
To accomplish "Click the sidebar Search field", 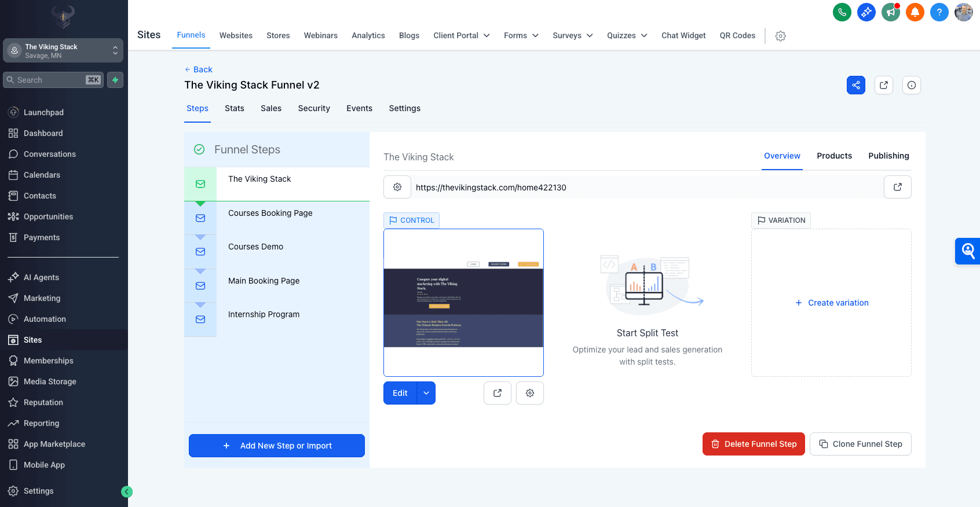I will coord(53,80).
